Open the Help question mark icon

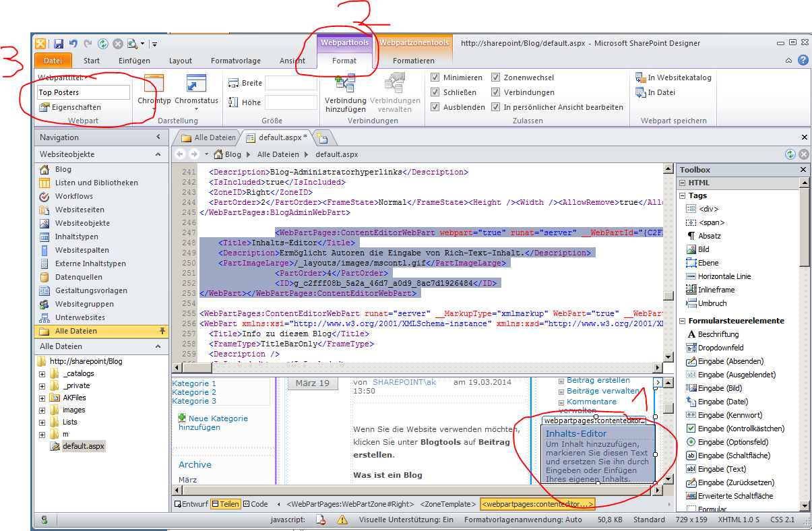(x=803, y=60)
